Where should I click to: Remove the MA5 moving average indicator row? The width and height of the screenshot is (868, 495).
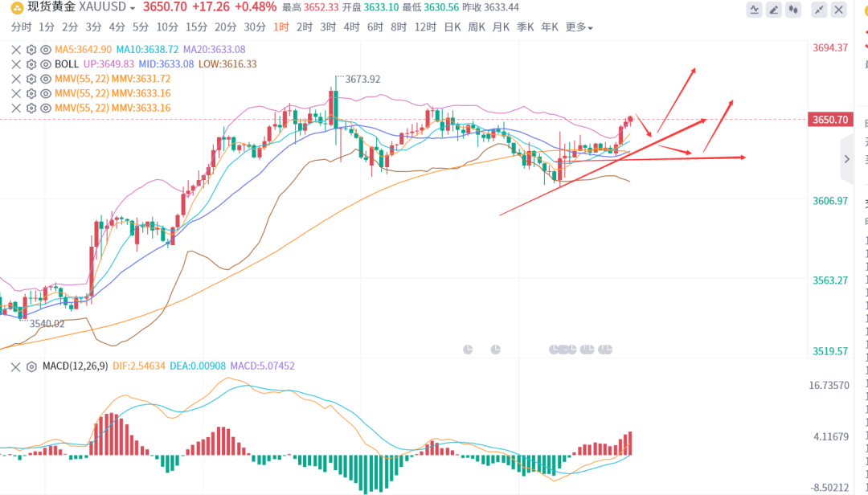coord(16,50)
